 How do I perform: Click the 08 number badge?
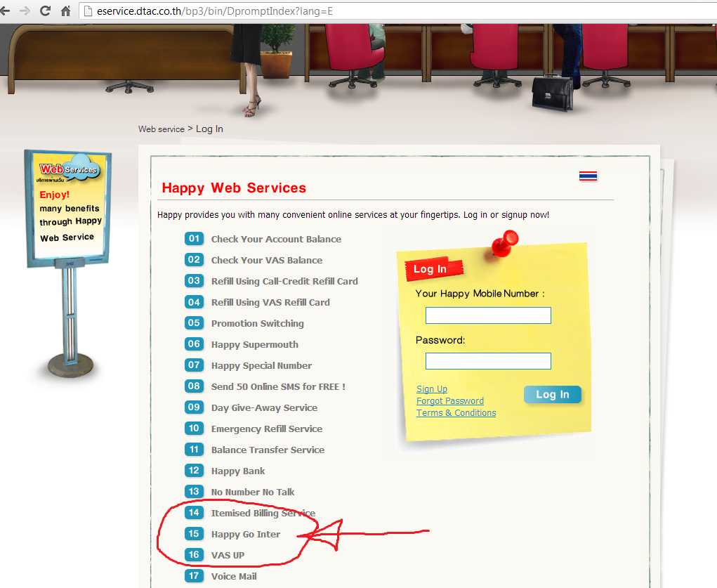click(194, 386)
